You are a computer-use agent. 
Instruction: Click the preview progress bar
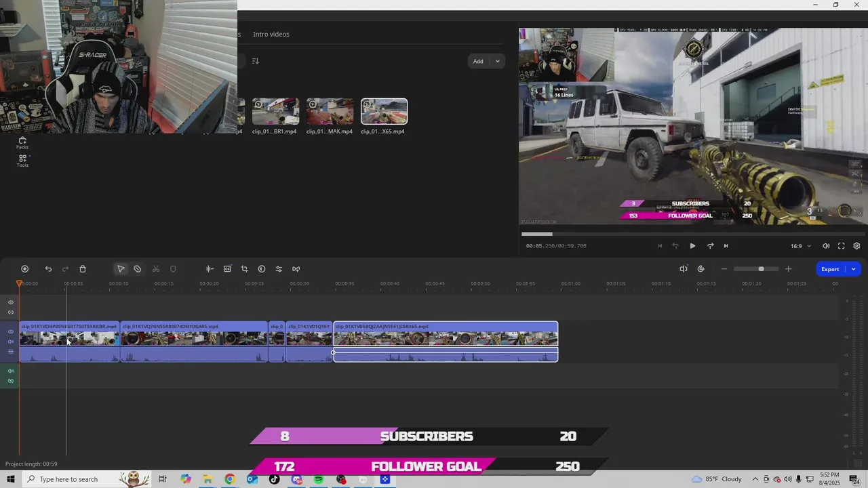pos(692,234)
